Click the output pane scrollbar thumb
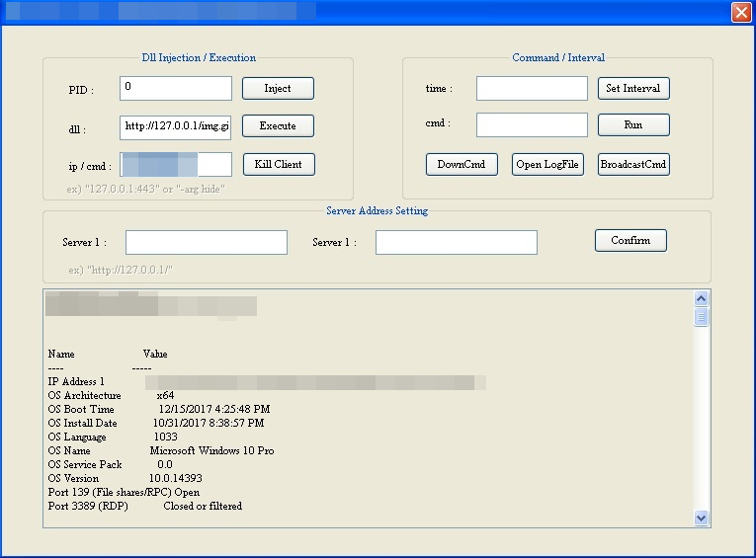 point(702,317)
